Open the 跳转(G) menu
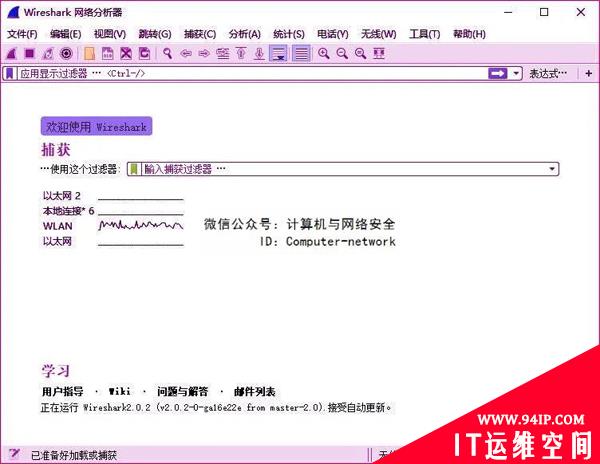The height and width of the screenshot is (464, 600). [155, 34]
